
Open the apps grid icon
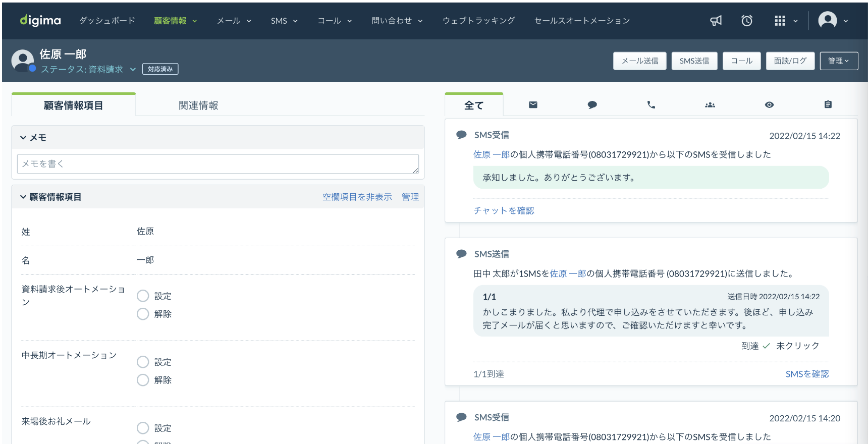click(x=780, y=21)
